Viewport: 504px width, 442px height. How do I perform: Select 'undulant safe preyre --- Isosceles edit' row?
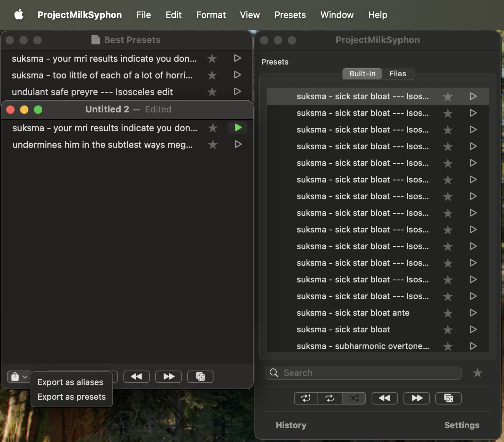pos(127,92)
